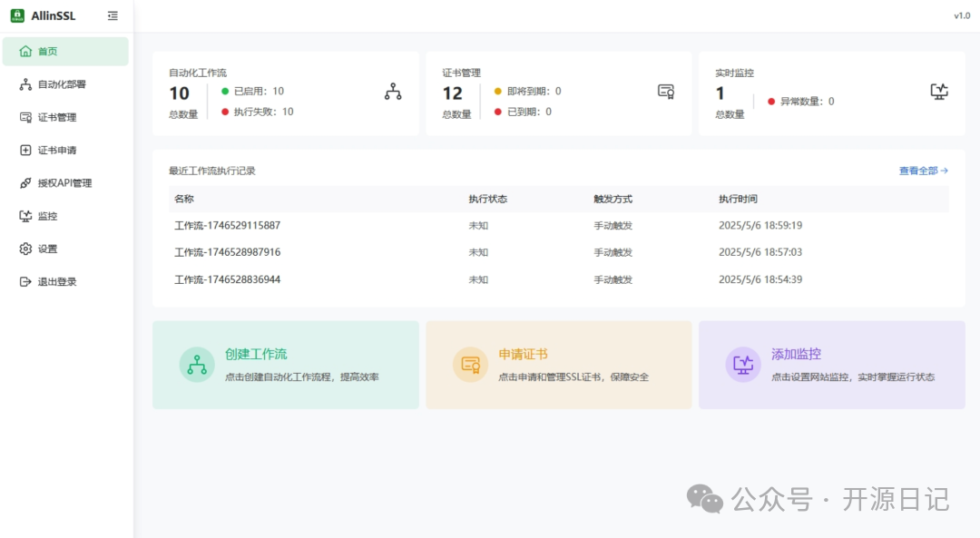Click the orange 申请证书 circle icon
The height and width of the screenshot is (538, 980).
coord(470,365)
